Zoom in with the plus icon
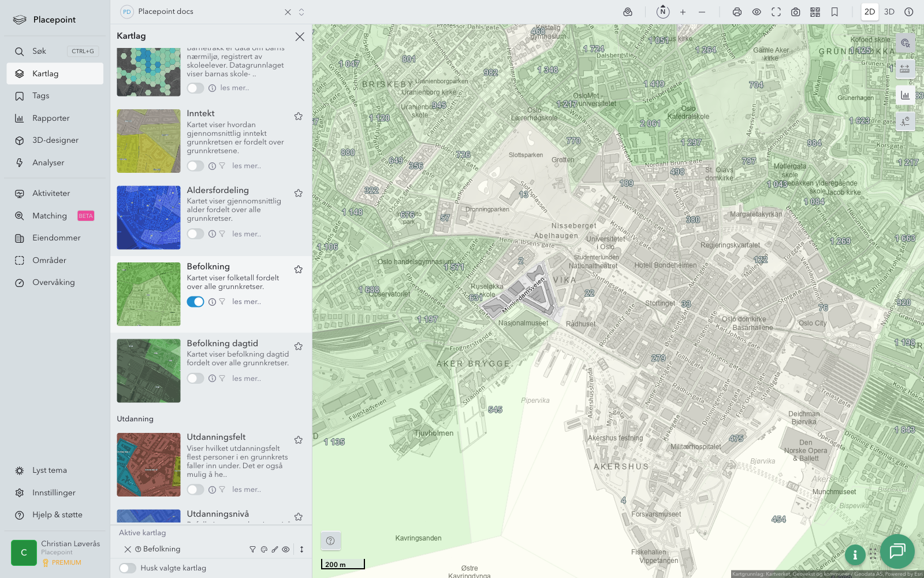 tap(683, 12)
